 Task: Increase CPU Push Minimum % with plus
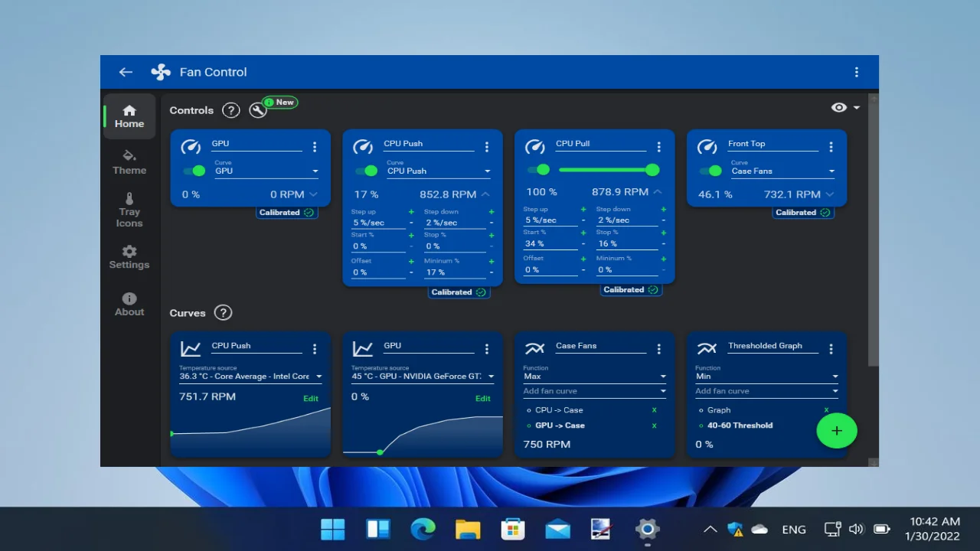click(x=492, y=261)
